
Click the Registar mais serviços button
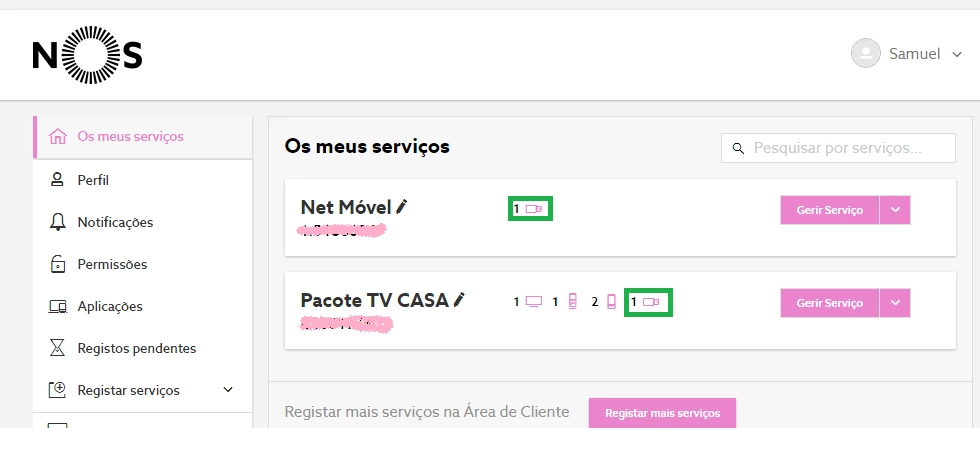(662, 413)
